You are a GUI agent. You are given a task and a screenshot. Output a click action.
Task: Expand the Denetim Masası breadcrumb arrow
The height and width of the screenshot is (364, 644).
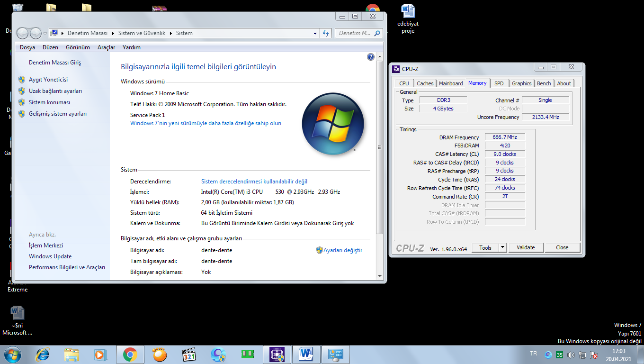[x=113, y=33]
